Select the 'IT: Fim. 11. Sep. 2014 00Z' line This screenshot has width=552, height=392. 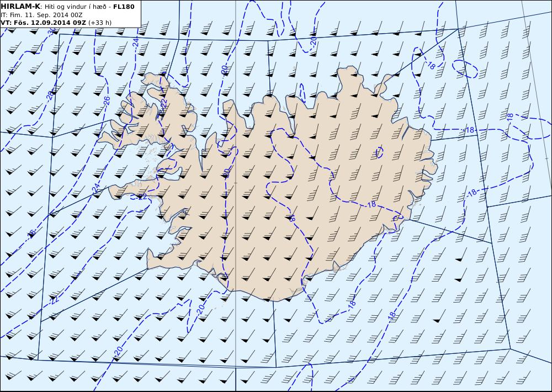41,15
